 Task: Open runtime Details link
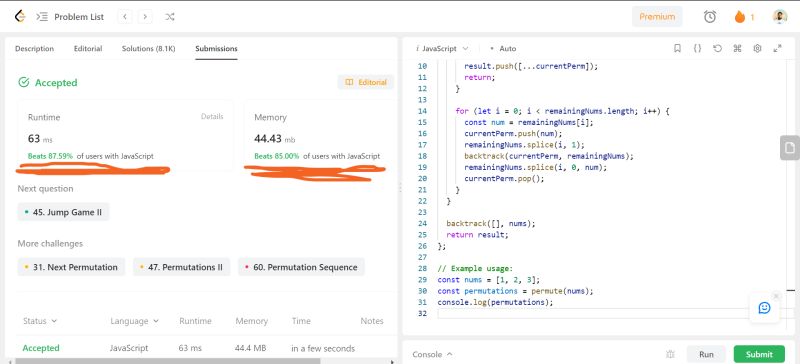click(212, 116)
